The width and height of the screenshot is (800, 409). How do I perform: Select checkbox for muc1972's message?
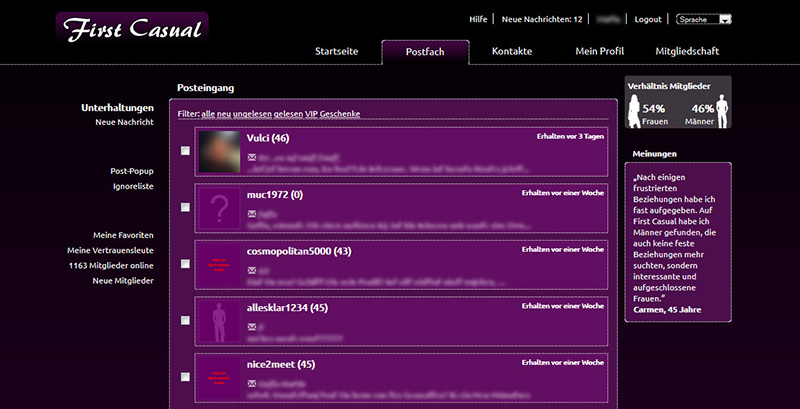click(x=185, y=207)
